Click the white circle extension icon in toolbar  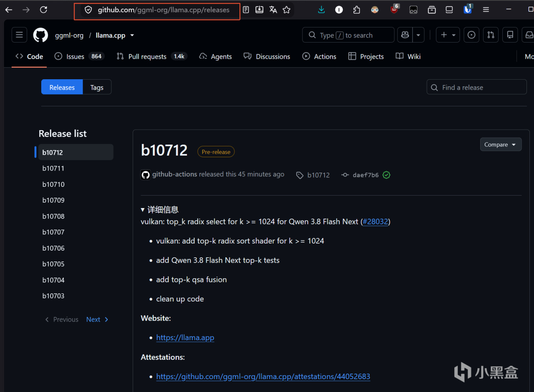(339, 10)
